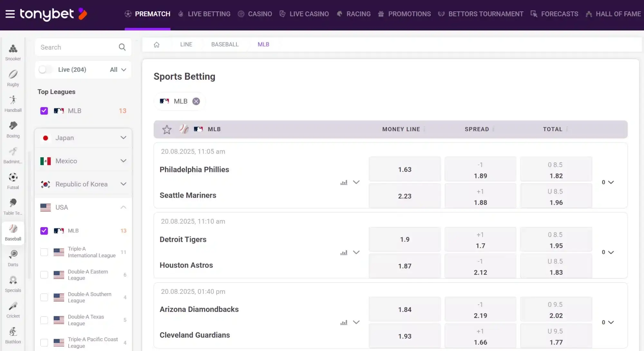Check the Double-A Eastern League checkbox

coord(44,275)
